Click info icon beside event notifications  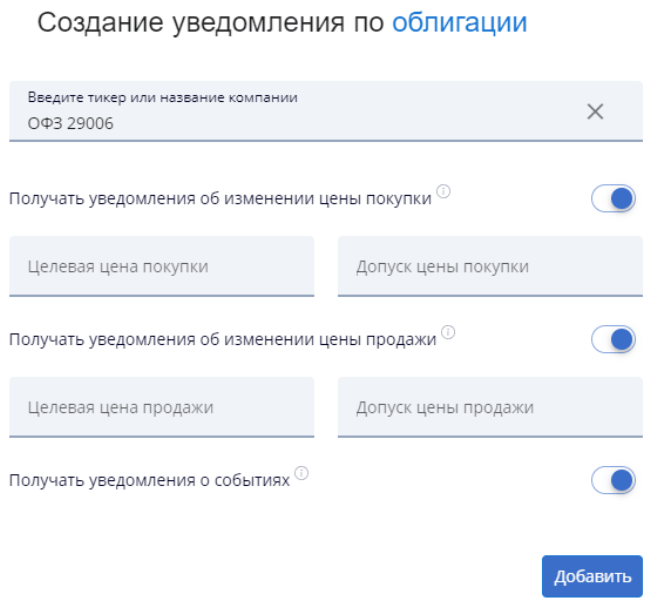coord(301,474)
